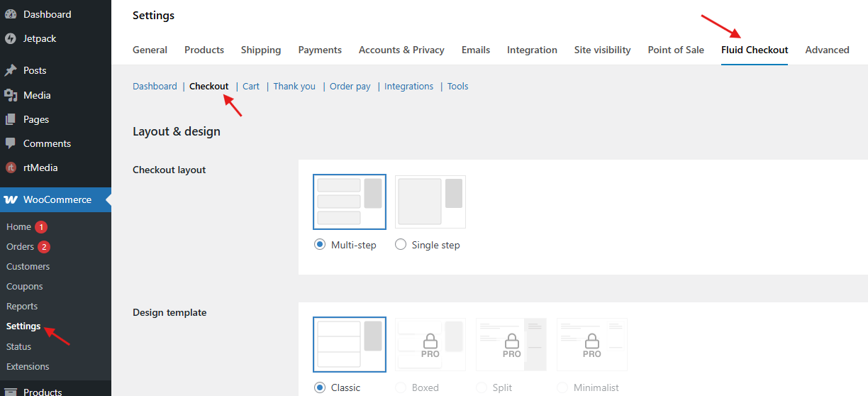Screen dimensions: 868x396
Task: Click the locked Boxed PRO template thumbnail
Action: coord(430,344)
